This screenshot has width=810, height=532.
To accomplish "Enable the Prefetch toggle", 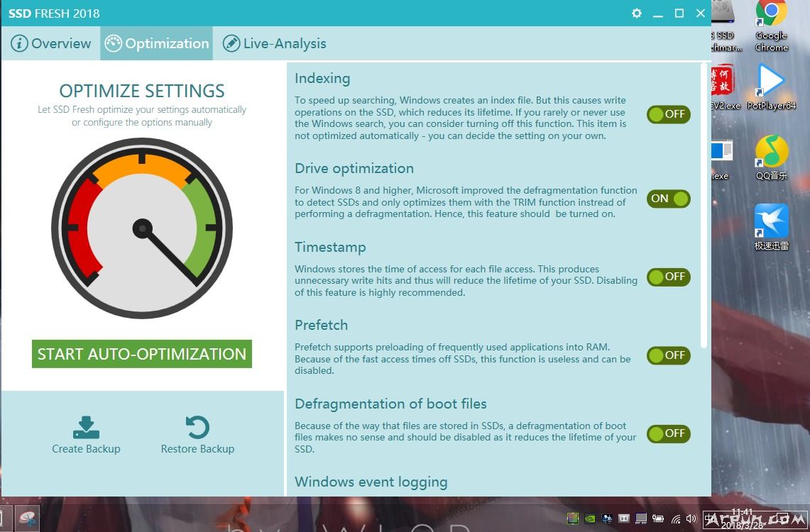I will point(668,355).
